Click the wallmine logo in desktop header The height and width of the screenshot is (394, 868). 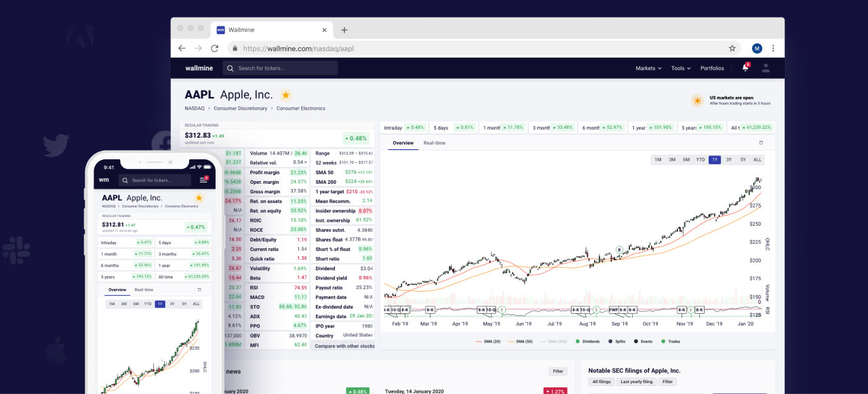(x=199, y=68)
